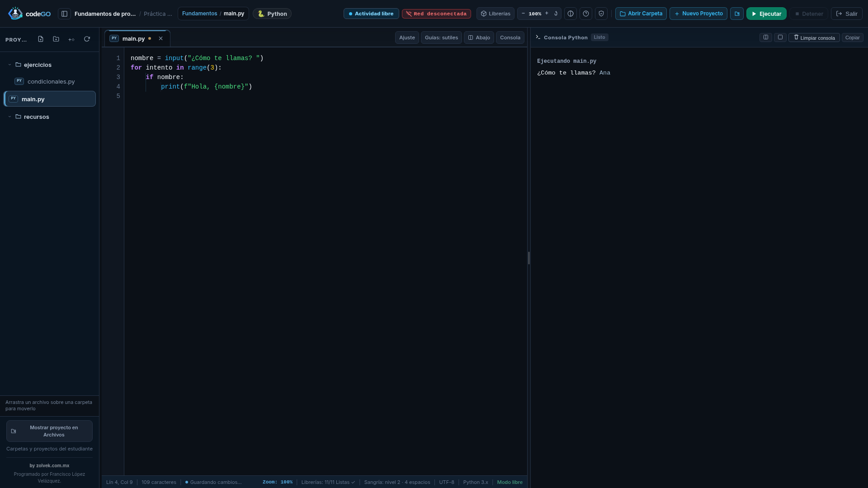The height and width of the screenshot is (488, 868).
Task: Click the plus-diamond add icon in project header
Action: (x=71, y=39)
